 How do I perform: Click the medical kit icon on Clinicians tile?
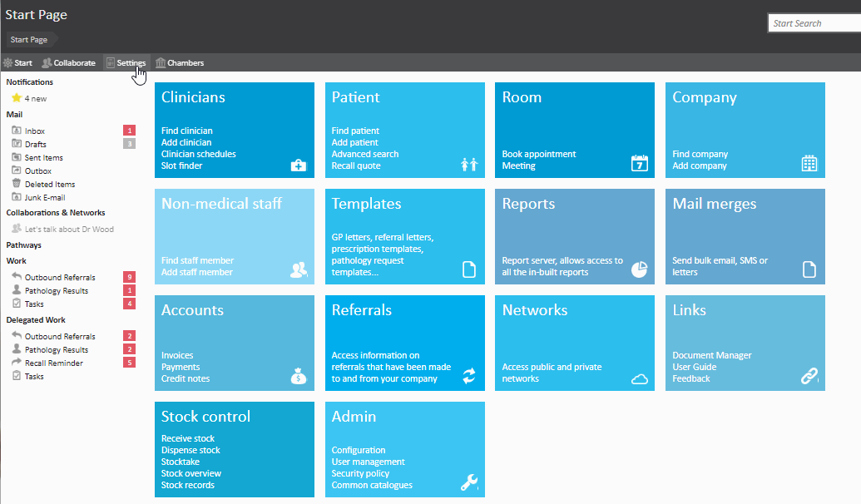pyautogui.click(x=298, y=165)
